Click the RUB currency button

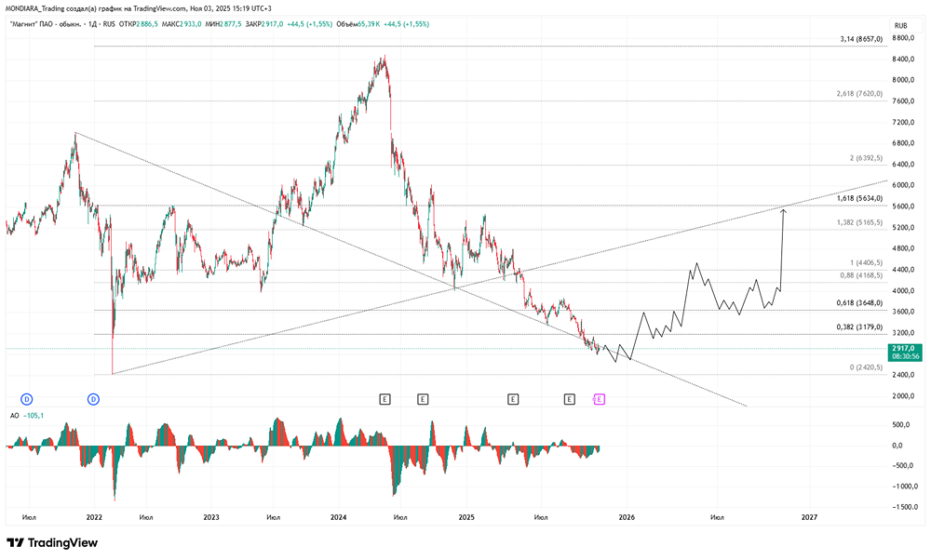pyautogui.click(x=900, y=25)
